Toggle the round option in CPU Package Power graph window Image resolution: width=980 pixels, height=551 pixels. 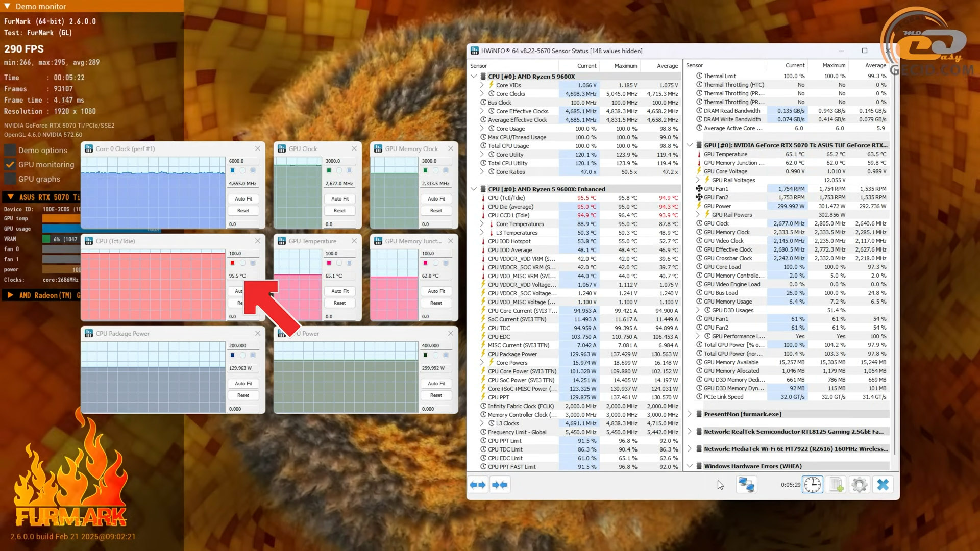(x=242, y=355)
